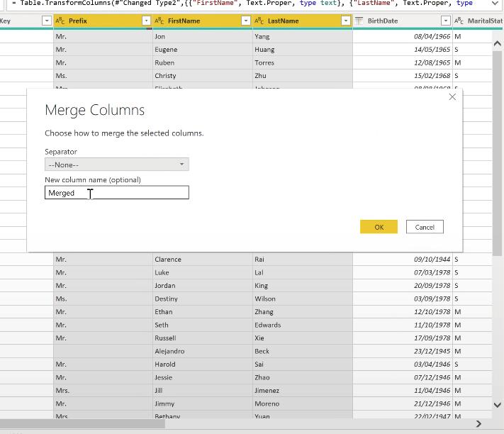
Task: Select the cell with last name Wilson
Action: click(x=303, y=299)
